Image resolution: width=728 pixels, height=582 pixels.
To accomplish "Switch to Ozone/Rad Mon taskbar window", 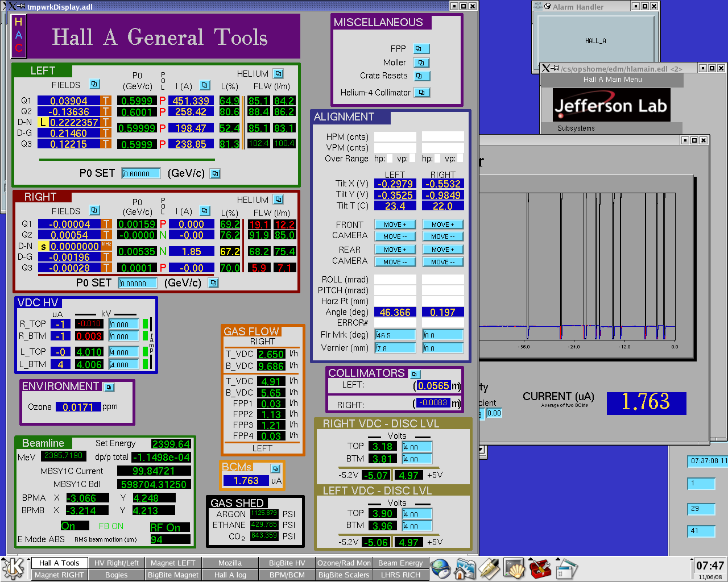I will (344, 563).
